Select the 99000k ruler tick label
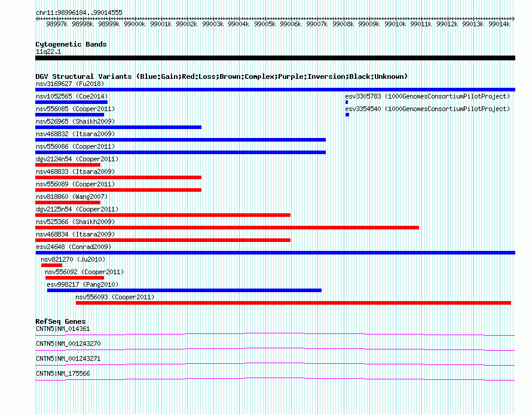Viewport: 532px width, 414px height. pyautogui.click(x=134, y=24)
